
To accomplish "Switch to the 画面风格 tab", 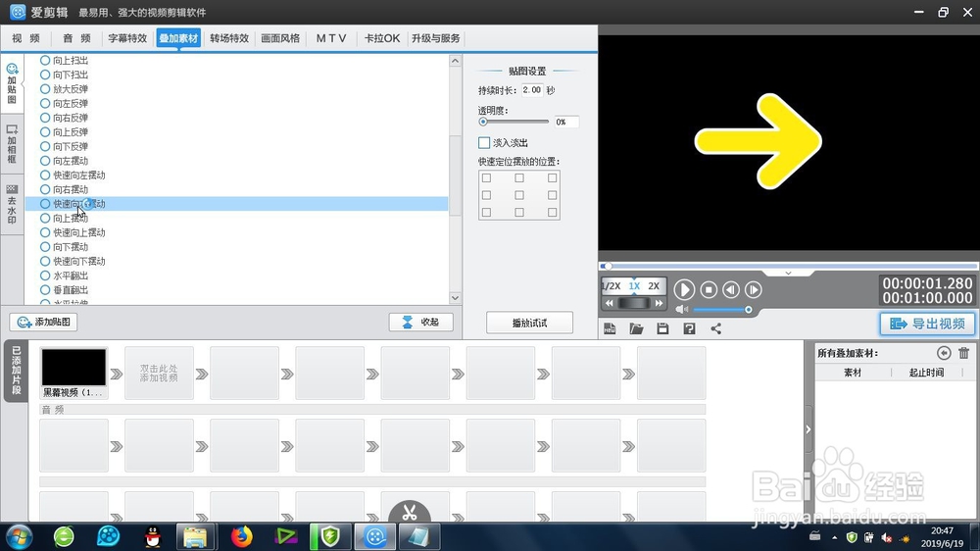I will tap(280, 38).
